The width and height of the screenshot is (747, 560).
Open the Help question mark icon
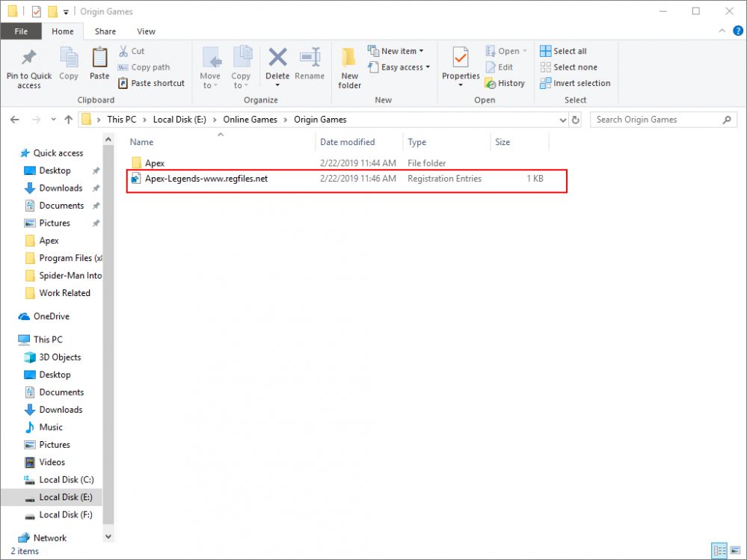tap(738, 31)
